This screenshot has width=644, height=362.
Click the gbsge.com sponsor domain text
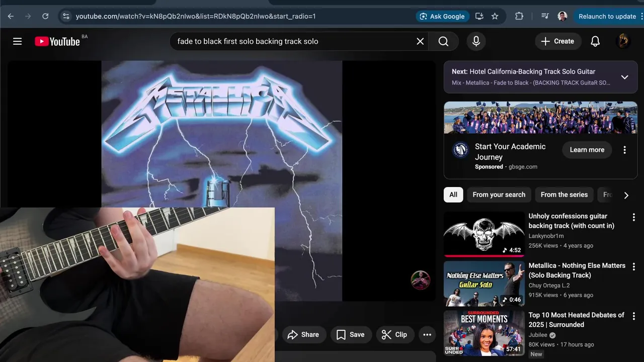pyautogui.click(x=523, y=167)
